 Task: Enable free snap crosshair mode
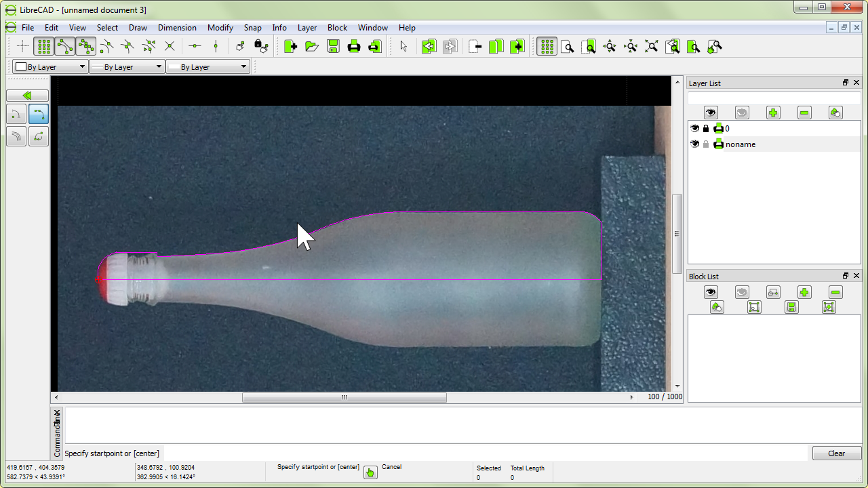click(x=23, y=46)
